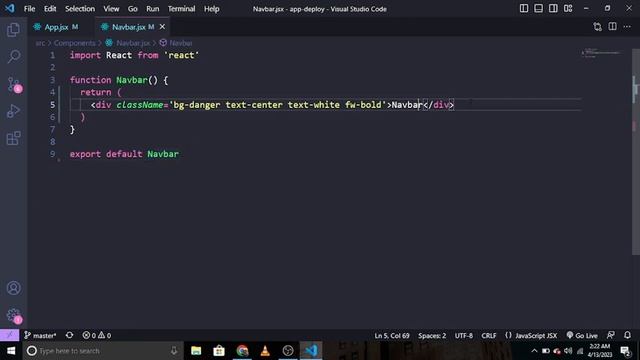
Task: Show hidden system tray icons
Action: [534, 351]
